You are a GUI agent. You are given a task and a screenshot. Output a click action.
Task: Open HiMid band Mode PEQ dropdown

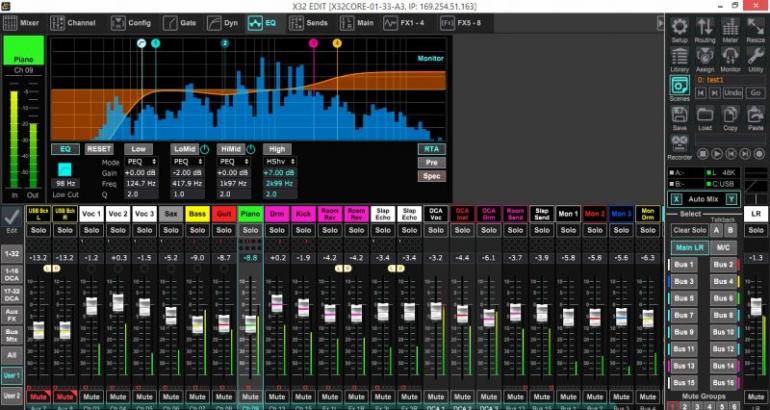pos(234,162)
